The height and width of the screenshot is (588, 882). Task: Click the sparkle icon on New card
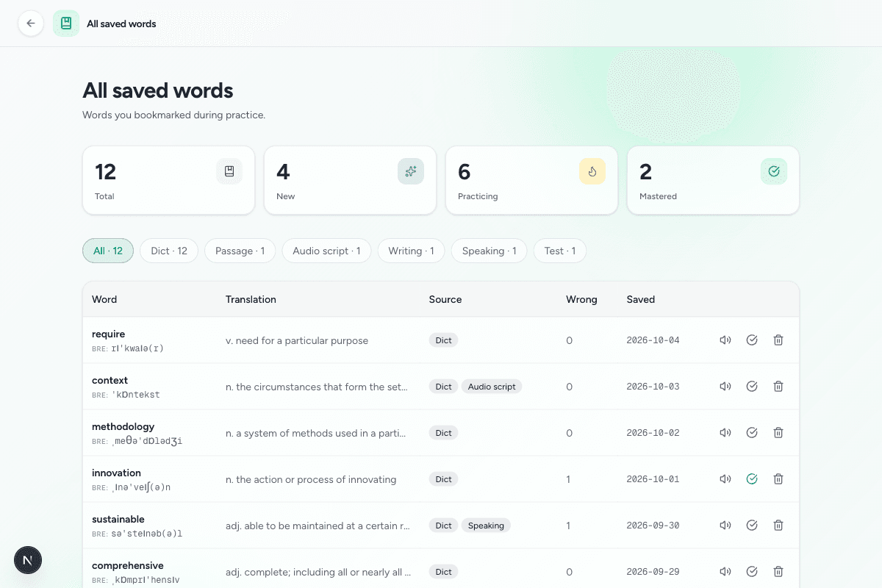tap(411, 171)
